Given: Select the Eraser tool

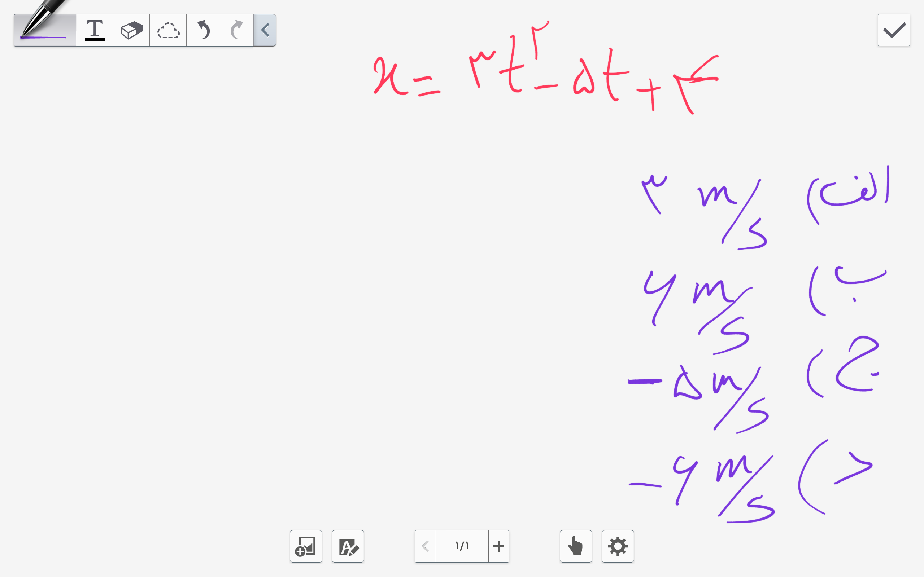Looking at the screenshot, I should pos(131,30).
